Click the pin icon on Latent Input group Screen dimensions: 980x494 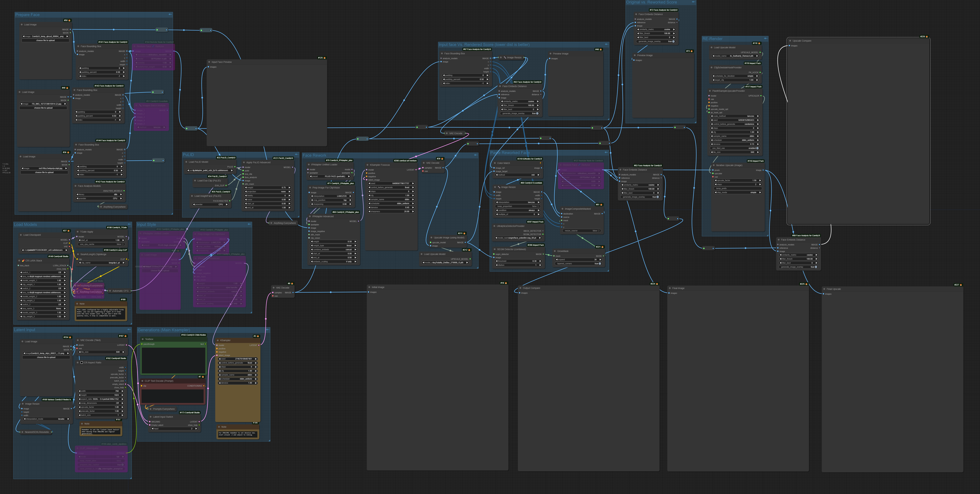tap(129, 330)
